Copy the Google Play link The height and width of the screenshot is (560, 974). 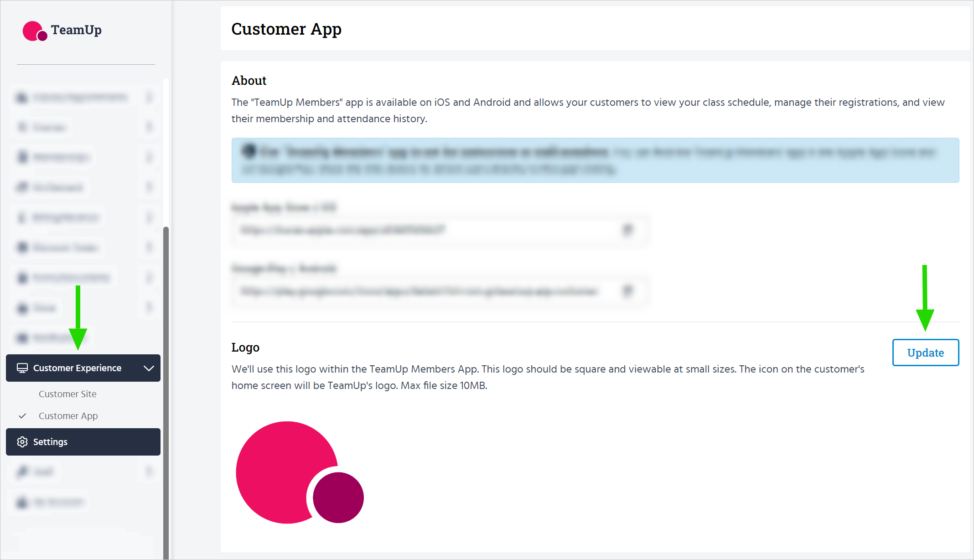(x=628, y=291)
